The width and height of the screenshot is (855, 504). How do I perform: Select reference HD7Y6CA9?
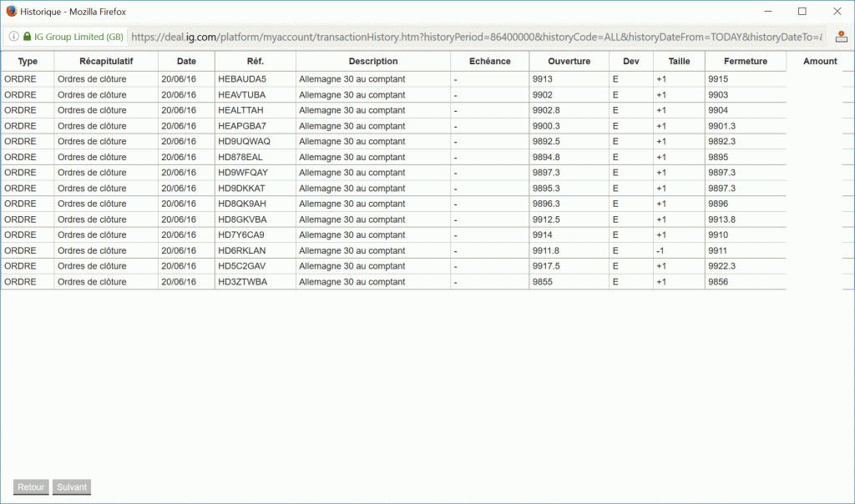click(x=241, y=234)
